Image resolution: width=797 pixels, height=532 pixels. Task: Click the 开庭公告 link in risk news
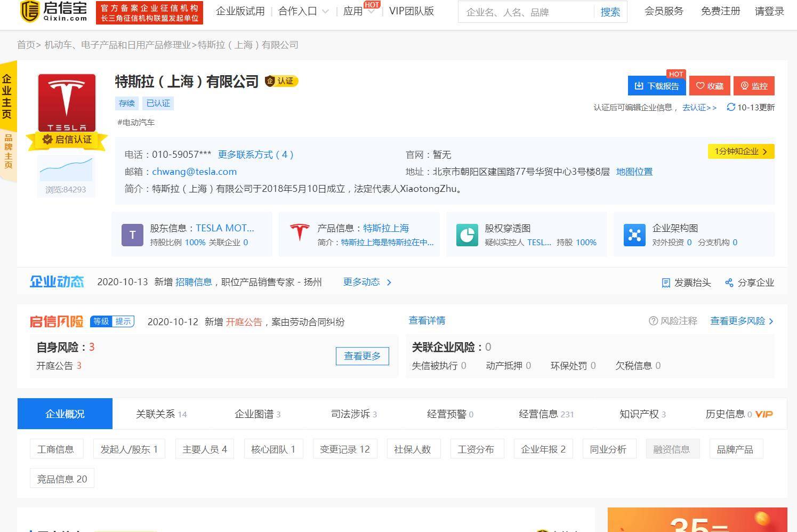pyautogui.click(x=244, y=322)
